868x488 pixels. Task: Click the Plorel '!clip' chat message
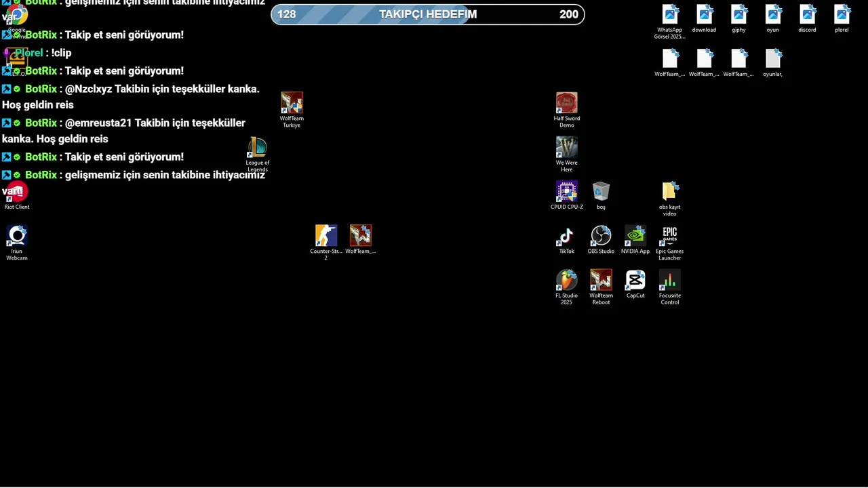coord(37,53)
